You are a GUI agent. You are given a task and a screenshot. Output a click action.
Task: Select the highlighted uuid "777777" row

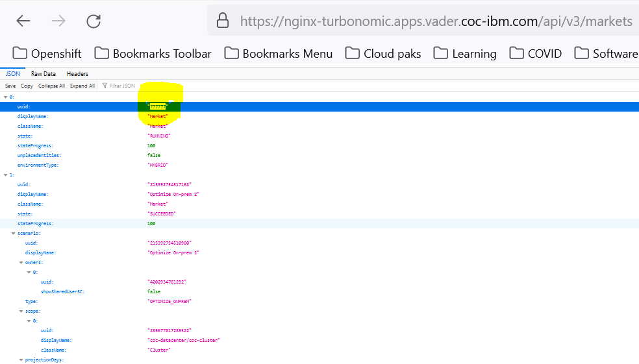(x=319, y=106)
